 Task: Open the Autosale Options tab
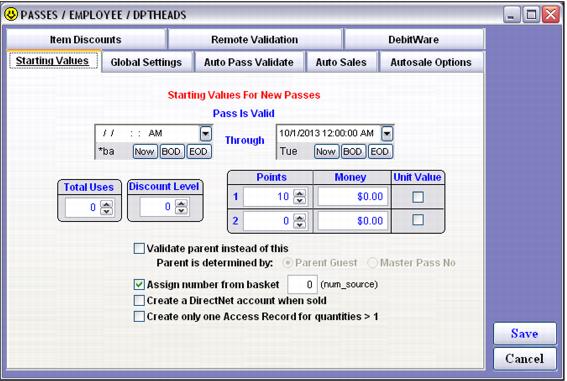430,62
